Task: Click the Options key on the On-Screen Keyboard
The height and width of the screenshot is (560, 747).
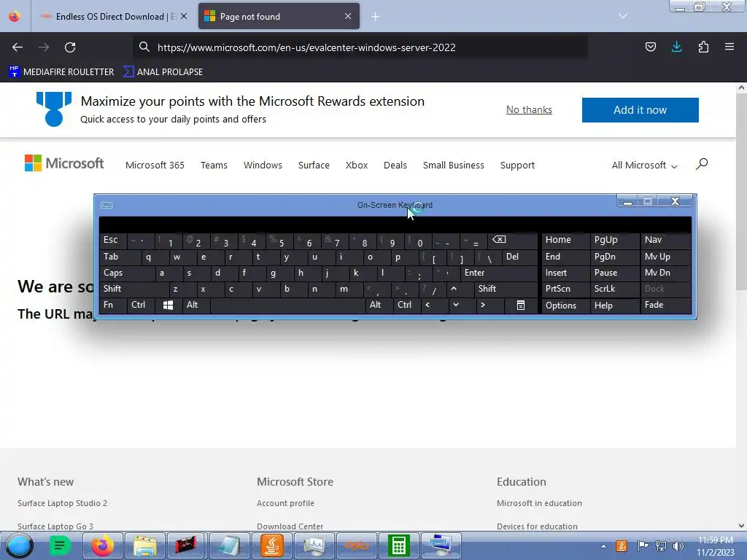Action: coord(565,306)
